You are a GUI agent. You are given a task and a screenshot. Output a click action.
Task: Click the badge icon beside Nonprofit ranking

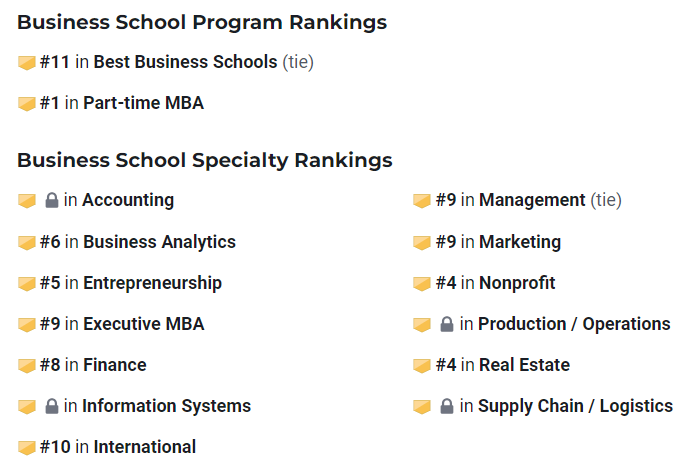[x=422, y=284]
